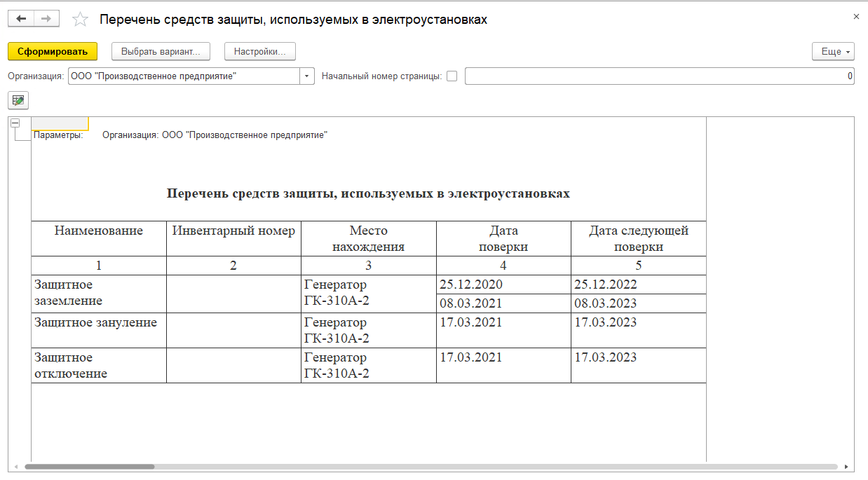Viewport: 868px width, 480px height.
Task: Select the 25.12.2020 date cell
Action: (503, 284)
